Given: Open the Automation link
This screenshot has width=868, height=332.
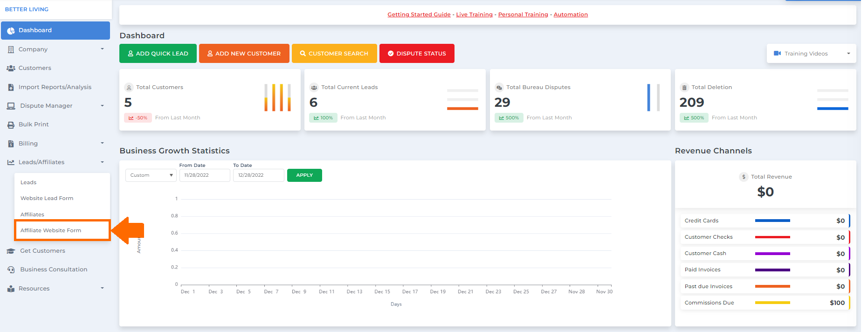Looking at the screenshot, I should pos(571,14).
